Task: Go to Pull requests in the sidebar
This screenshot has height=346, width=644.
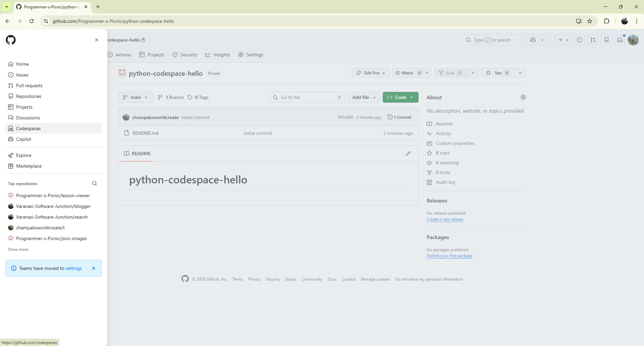Action: tap(54, 85)
